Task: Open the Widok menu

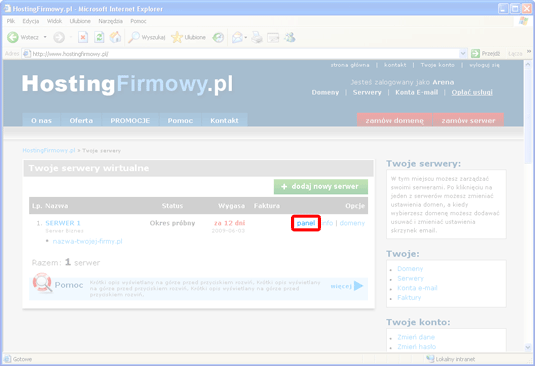Action: pos(54,21)
